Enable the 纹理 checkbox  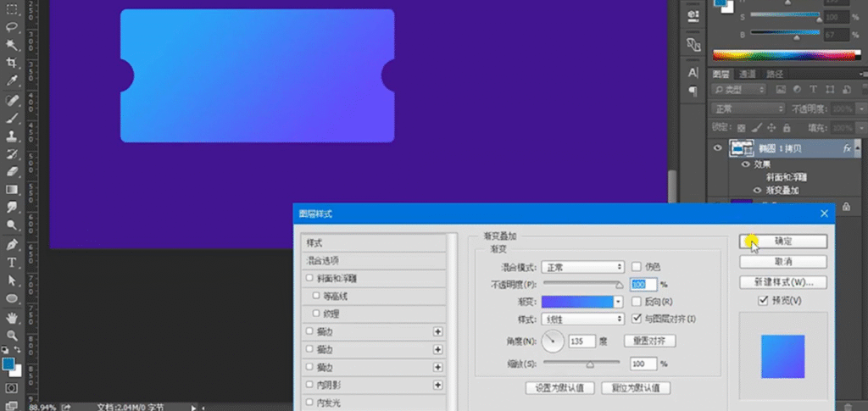tap(316, 314)
